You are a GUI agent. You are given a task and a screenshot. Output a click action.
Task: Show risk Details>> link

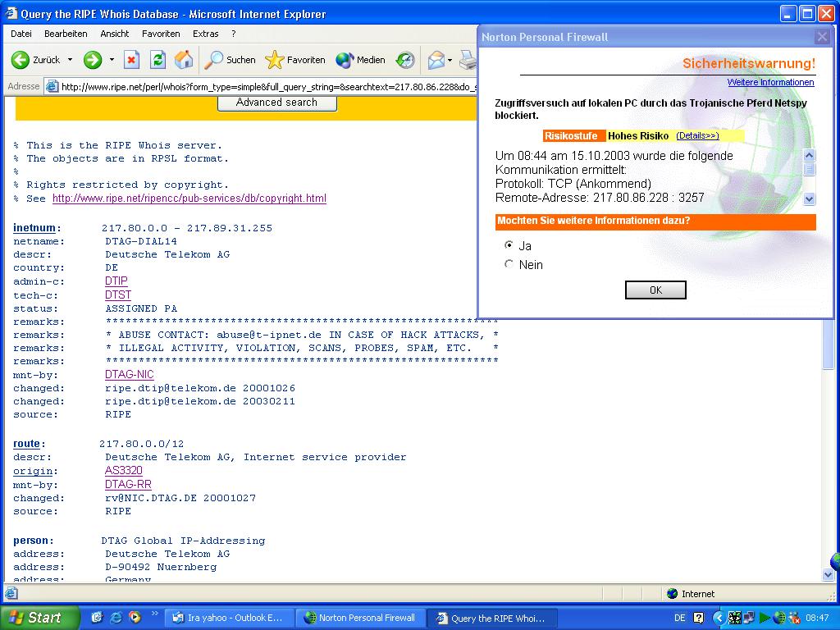[697, 135]
